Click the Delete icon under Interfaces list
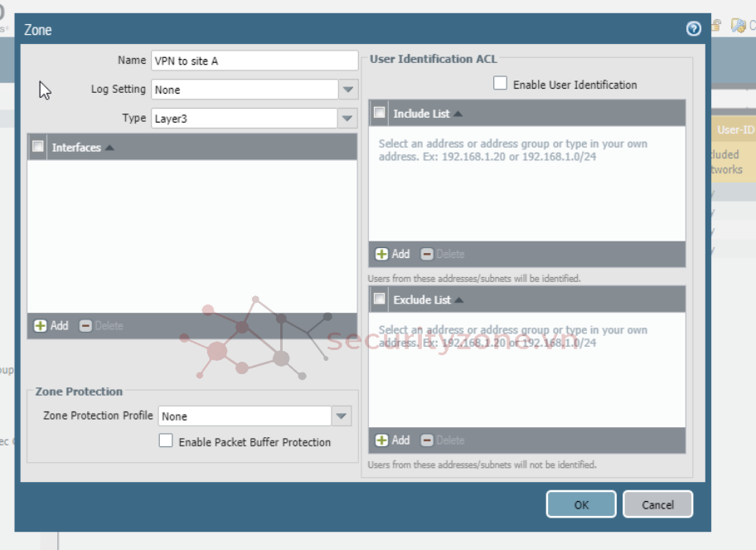The width and height of the screenshot is (756, 550). (86, 326)
